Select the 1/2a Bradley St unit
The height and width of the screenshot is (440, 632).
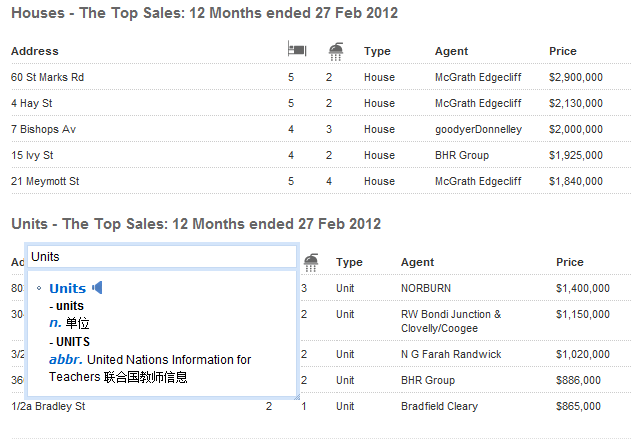pos(48,407)
